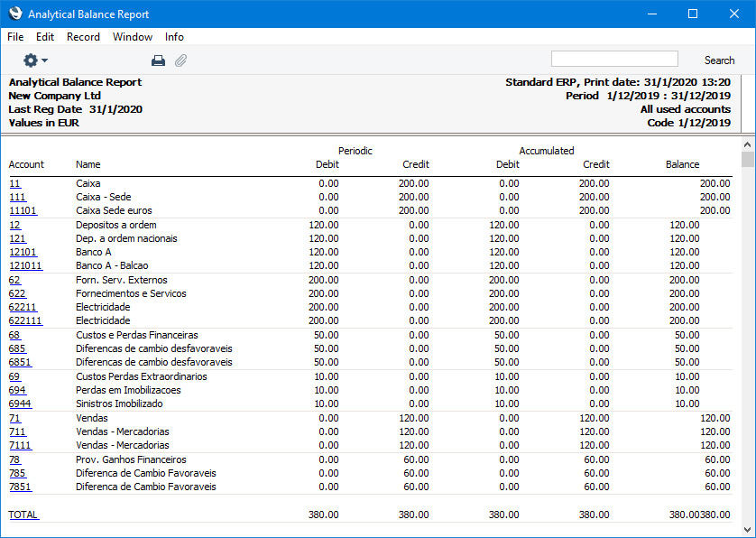Click the printer icon in toolbar

(158, 60)
